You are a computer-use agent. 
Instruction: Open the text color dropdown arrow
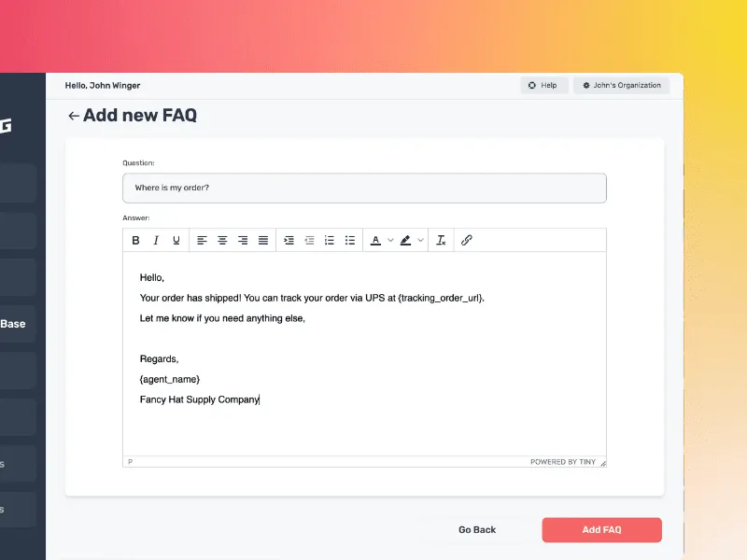[x=390, y=241]
